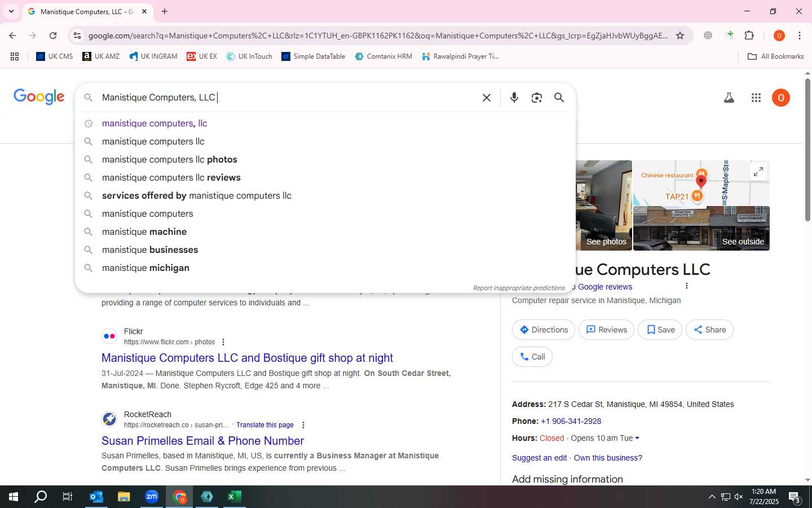Bookmark this page with star icon
This screenshot has width=812, height=508.
pyautogui.click(x=680, y=36)
